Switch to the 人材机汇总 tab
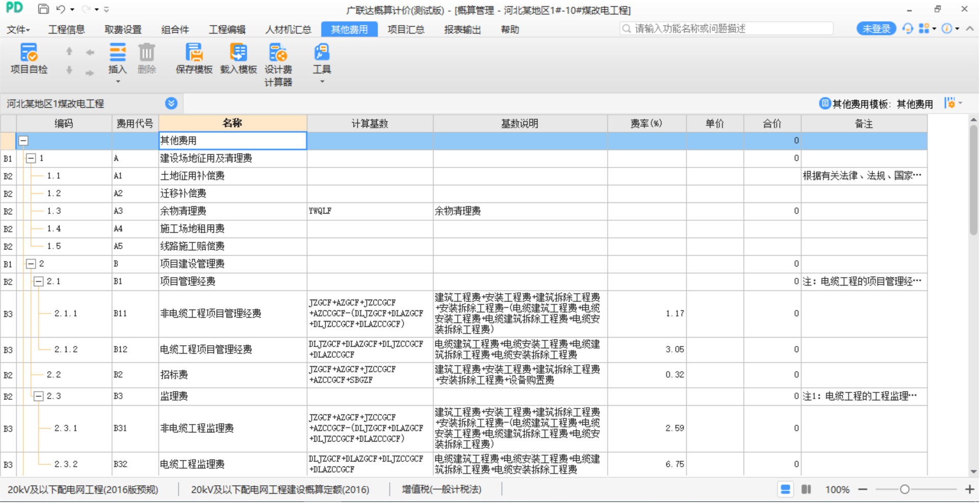Image resolution: width=980 pixels, height=503 pixels. point(288,30)
